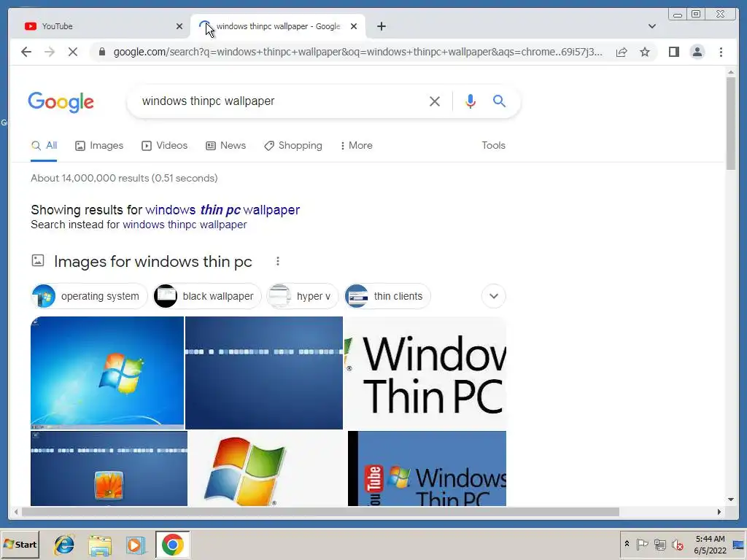Expand the More search categories
The height and width of the screenshot is (560, 747).
click(356, 146)
